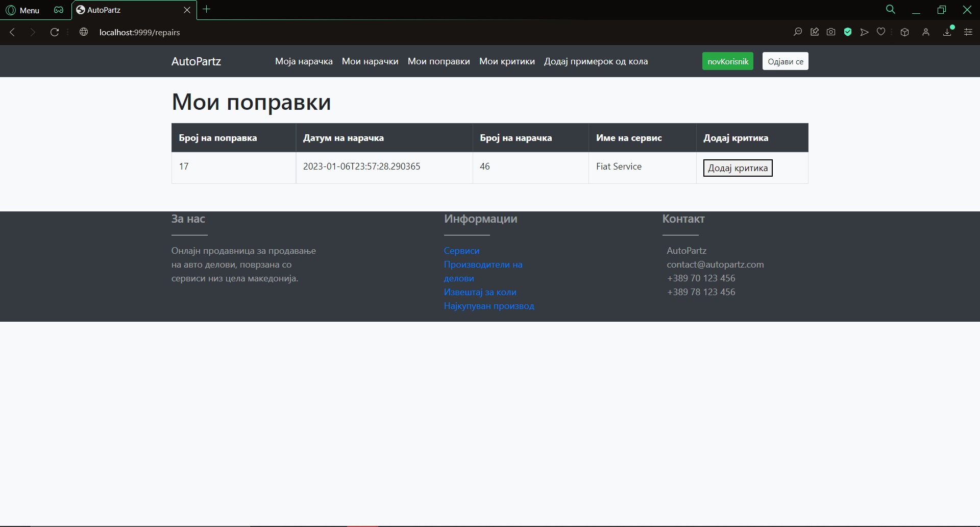This screenshot has width=980, height=527.
Task: Open the pinboard icon in toolbar
Action: click(815, 32)
